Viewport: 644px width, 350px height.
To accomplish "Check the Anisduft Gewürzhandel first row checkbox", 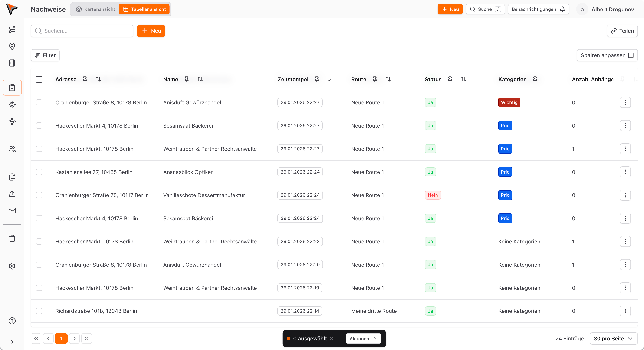I will pos(39,102).
